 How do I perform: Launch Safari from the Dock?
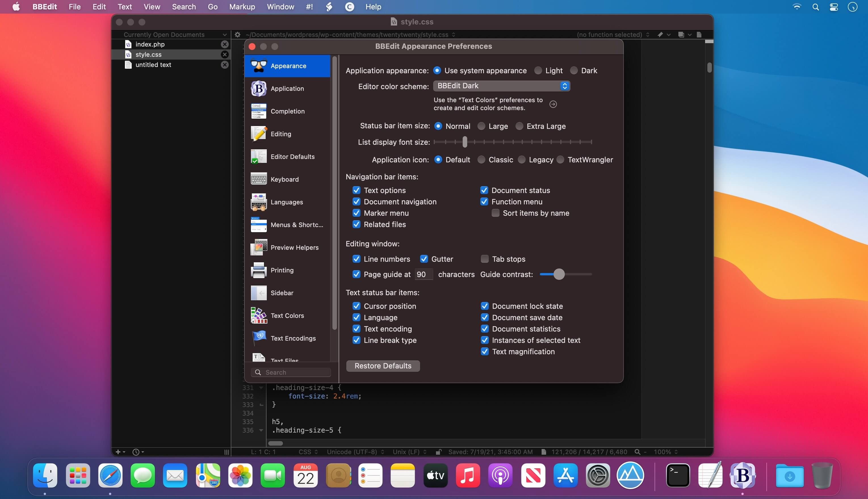pos(110,475)
